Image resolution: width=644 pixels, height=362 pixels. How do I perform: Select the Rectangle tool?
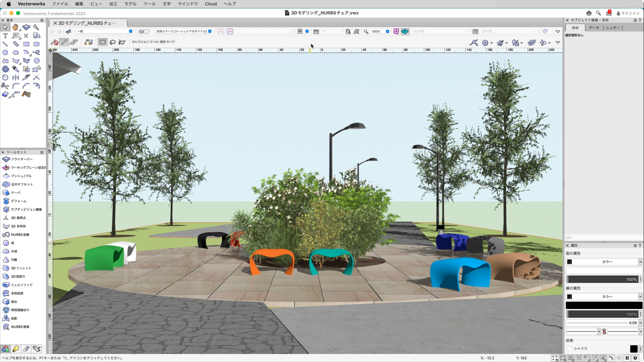point(26,44)
